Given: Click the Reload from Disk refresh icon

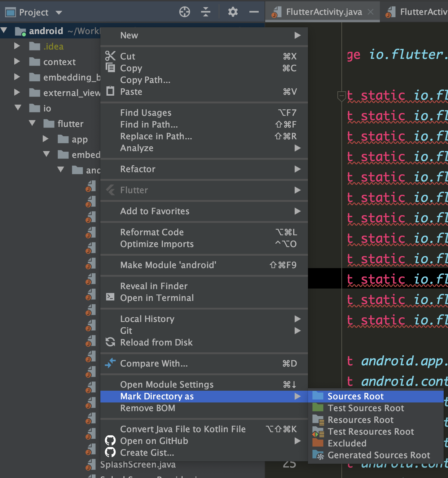Looking at the screenshot, I should (110, 342).
